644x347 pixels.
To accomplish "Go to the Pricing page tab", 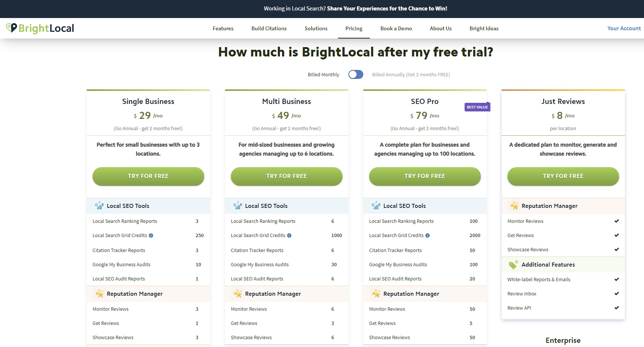I will [x=354, y=28].
